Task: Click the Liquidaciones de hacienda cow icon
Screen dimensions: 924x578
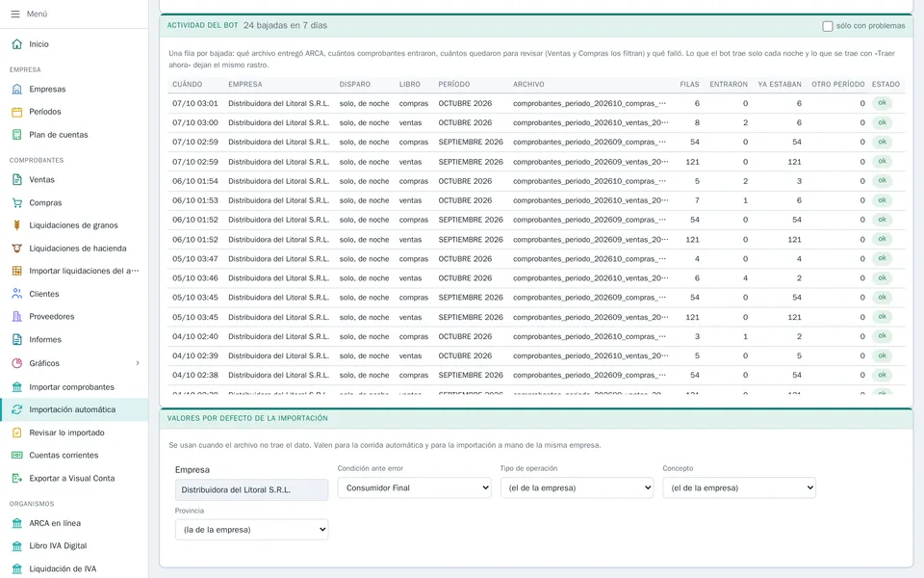Action: tap(17, 249)
